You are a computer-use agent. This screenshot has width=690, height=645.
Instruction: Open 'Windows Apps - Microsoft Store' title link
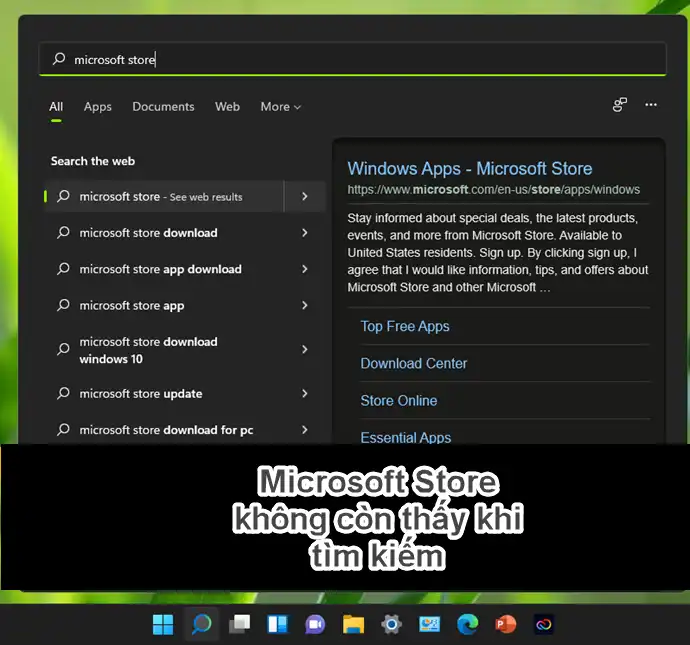(470, 169)
